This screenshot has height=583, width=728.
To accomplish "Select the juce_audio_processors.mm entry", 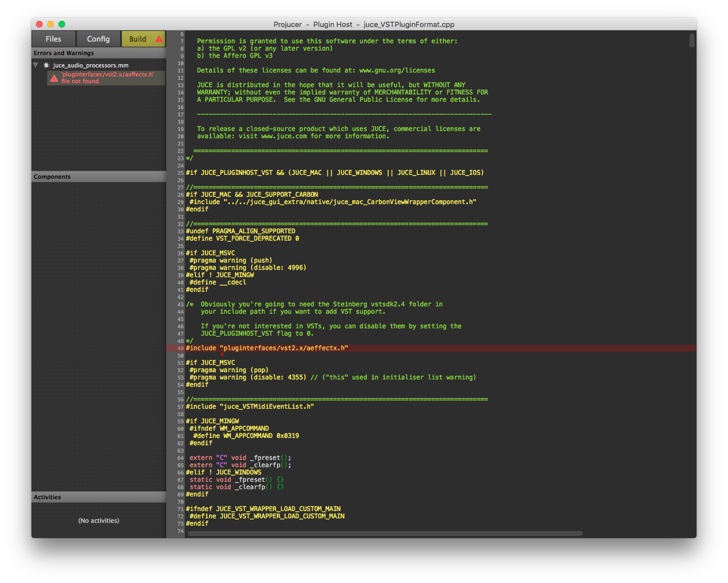I will (x=91, y=65).
